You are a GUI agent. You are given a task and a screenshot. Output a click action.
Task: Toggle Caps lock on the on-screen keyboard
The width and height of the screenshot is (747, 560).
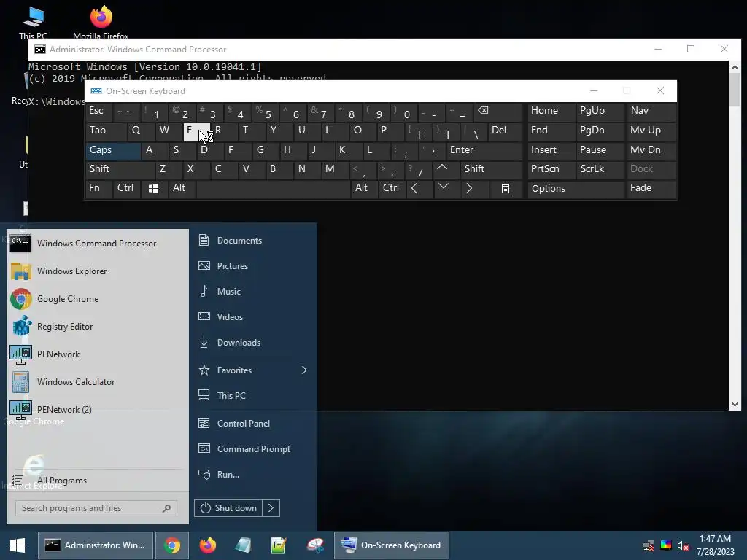tap(113, 150)
